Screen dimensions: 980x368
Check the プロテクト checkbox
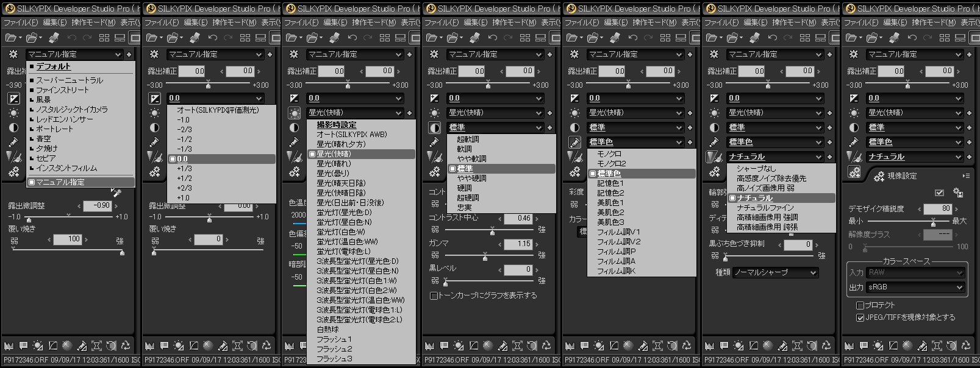point(860,305)
